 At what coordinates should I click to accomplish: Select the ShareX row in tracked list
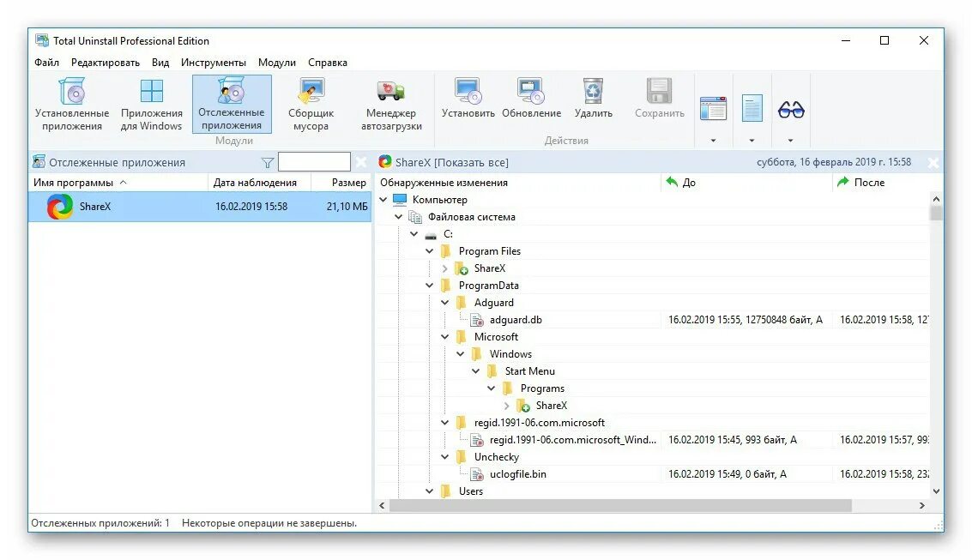[x=200, y=207]
